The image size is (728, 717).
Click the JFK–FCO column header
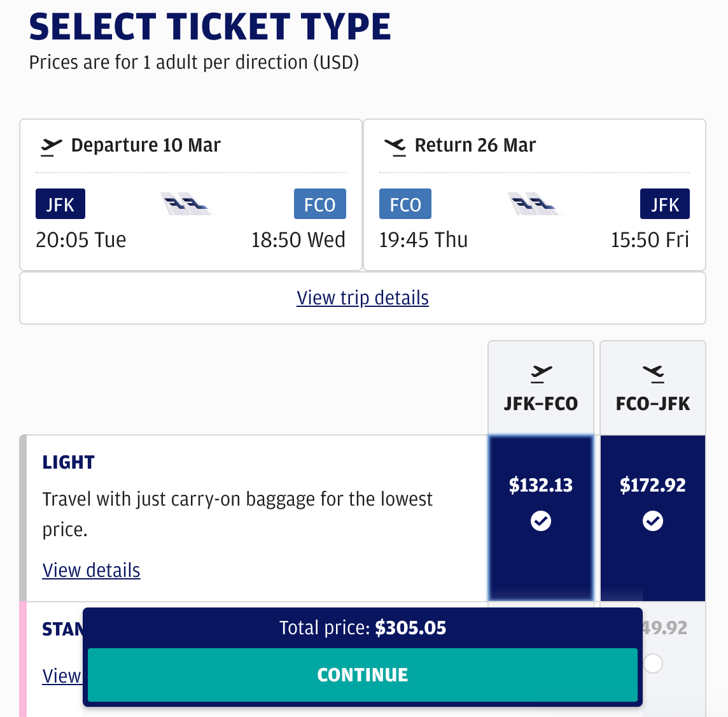coord(541,403)
